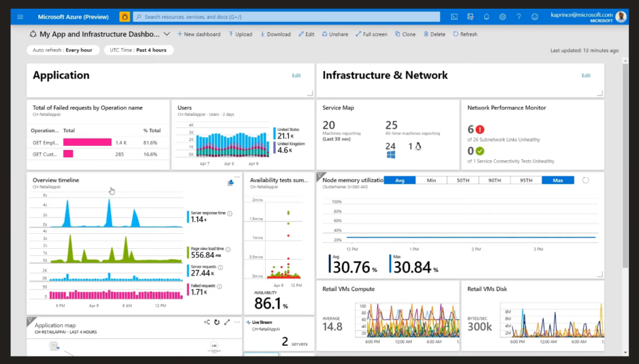Select the Max aggregation toggle
639x364 pixels.
point(558,180)
